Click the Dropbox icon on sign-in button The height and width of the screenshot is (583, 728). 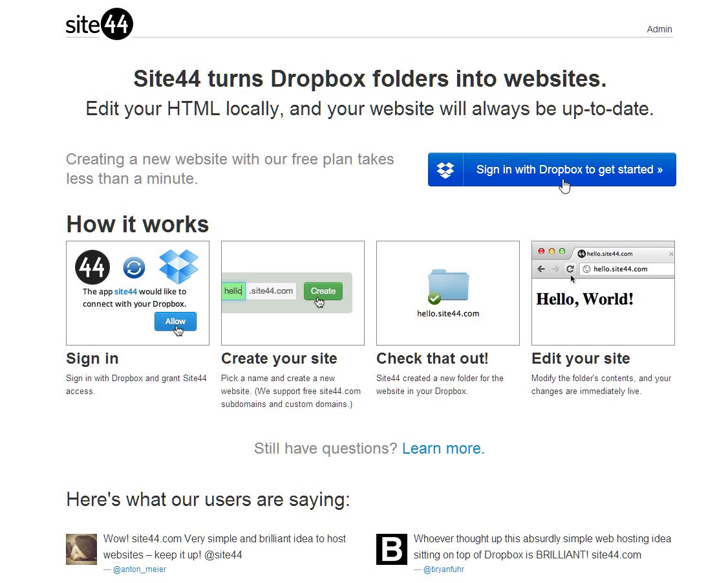click(x=445, y=170)
